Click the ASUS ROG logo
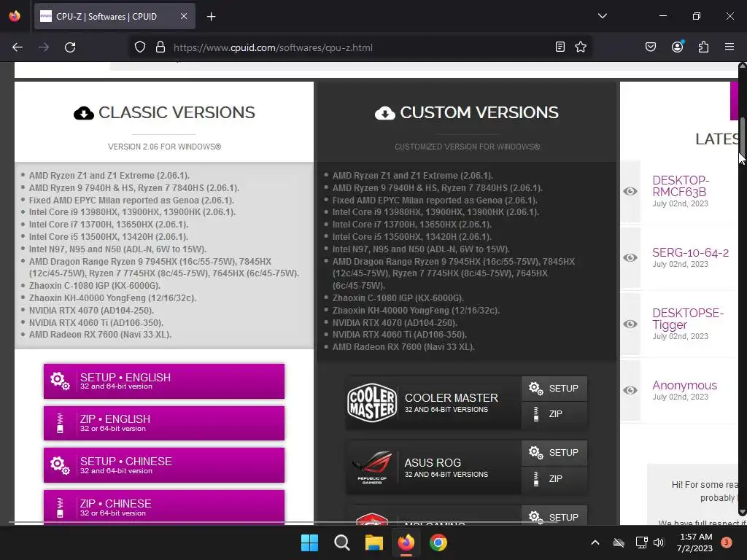 (372, 467)
